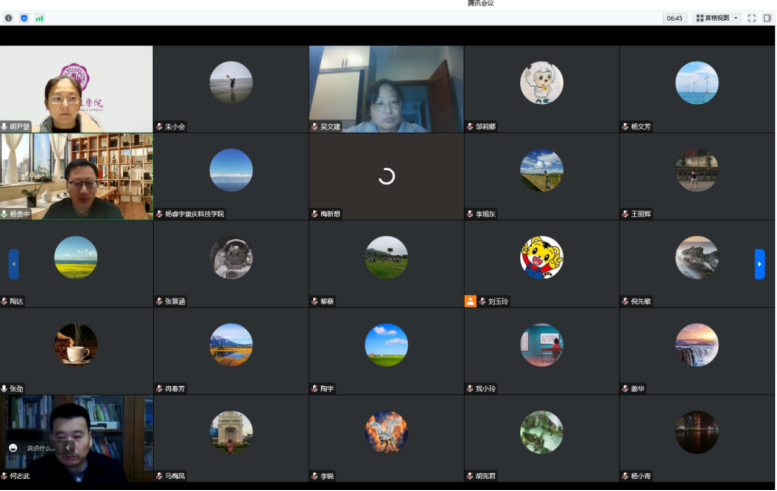Viewport: 777px width, 491px height.
Task: Click the coffee cup avatar
Action: tap(76, 345)
